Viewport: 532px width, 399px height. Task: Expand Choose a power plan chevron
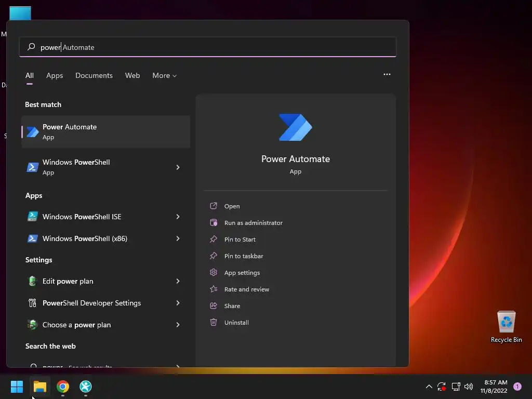coord(178,325)
